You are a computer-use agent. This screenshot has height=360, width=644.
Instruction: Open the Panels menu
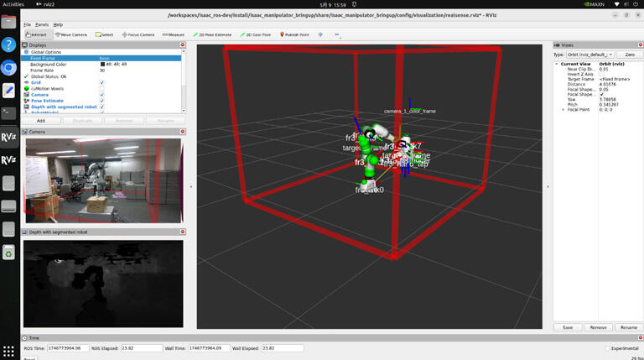click(x=42, y=24)
